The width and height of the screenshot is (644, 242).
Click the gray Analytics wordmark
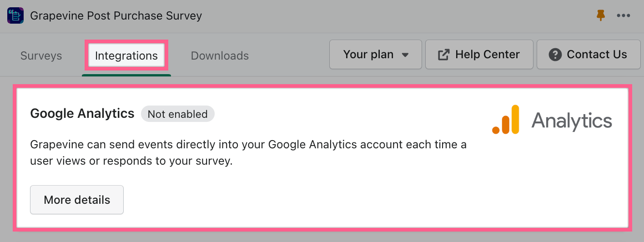(x=572, y=121)
